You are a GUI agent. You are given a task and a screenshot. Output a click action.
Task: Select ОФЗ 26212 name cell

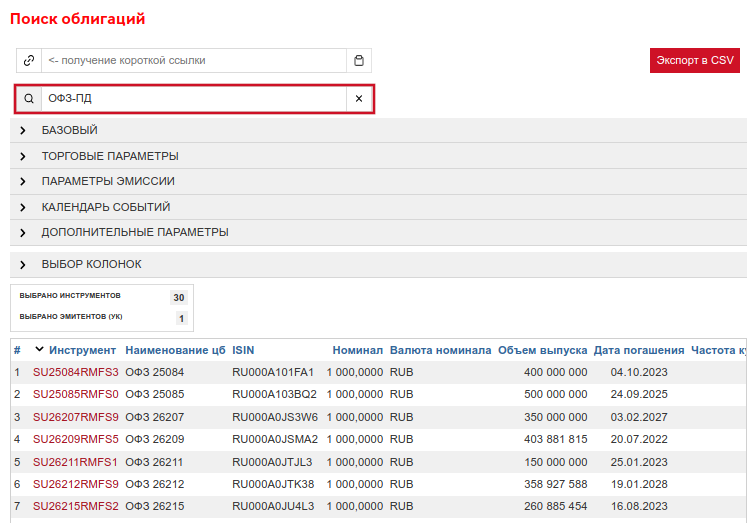click(x=155, y=484)
